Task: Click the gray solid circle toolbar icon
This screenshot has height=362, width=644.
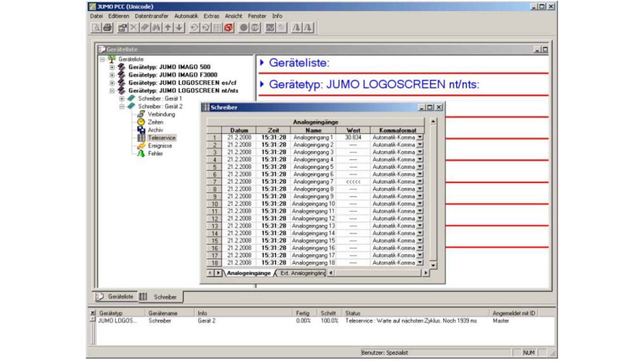Action: (x=244, y=28)
